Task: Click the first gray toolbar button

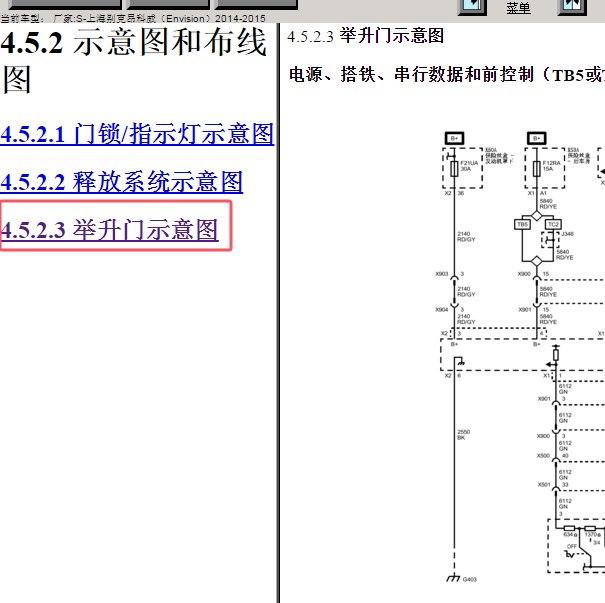Action: 65,4
